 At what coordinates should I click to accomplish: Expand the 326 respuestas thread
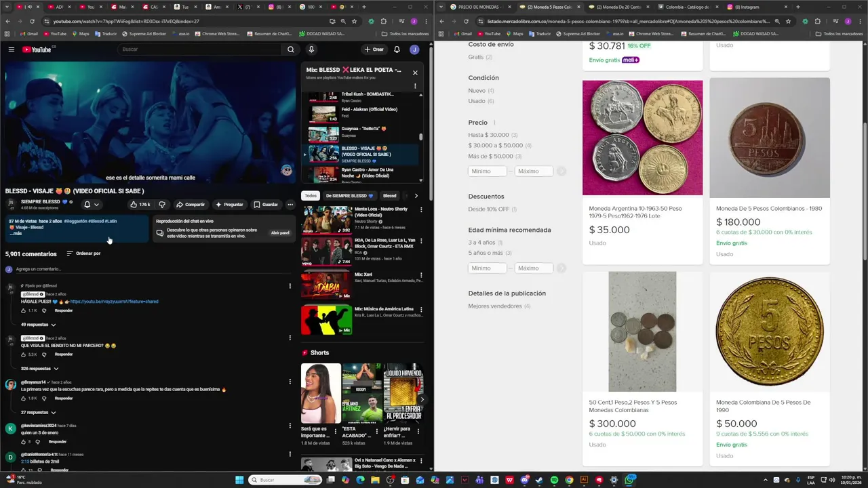coord(39,369)
